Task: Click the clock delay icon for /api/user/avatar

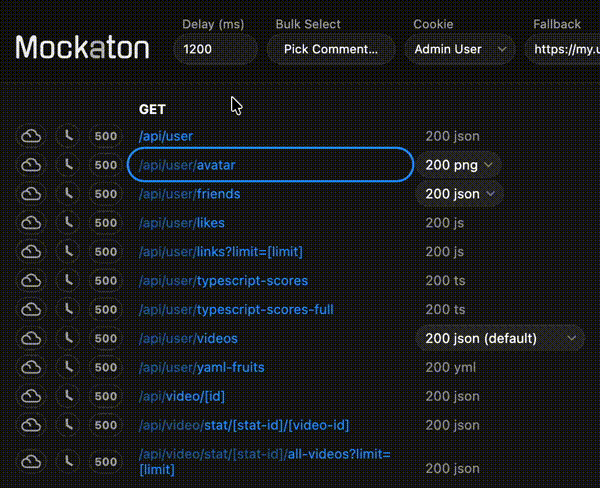Action: point(67,165)
